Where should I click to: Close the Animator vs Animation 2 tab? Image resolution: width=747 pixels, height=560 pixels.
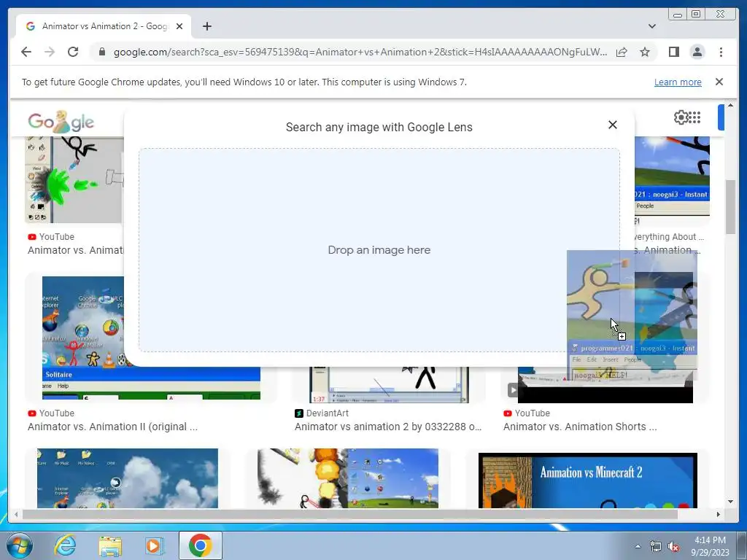179,26
